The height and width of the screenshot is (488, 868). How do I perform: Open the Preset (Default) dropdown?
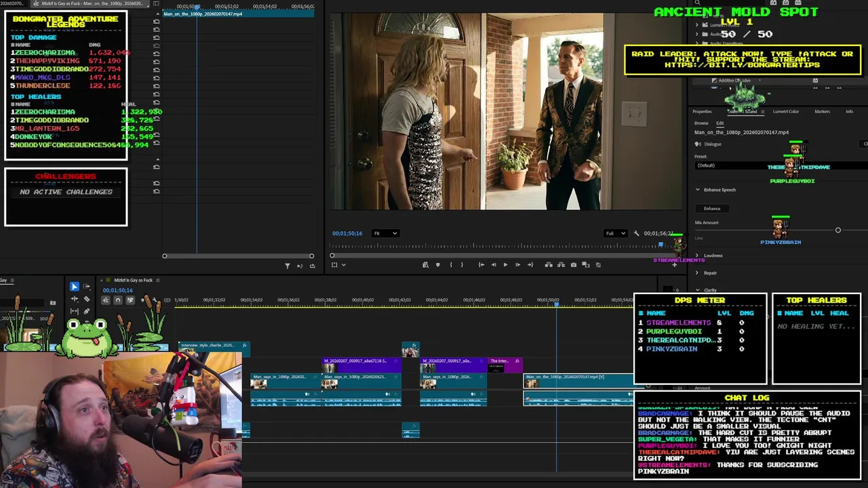coord(781,165)
